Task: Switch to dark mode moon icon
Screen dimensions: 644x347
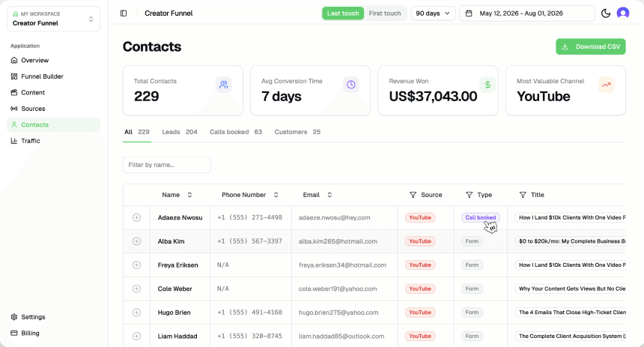Action: [606, 13]
